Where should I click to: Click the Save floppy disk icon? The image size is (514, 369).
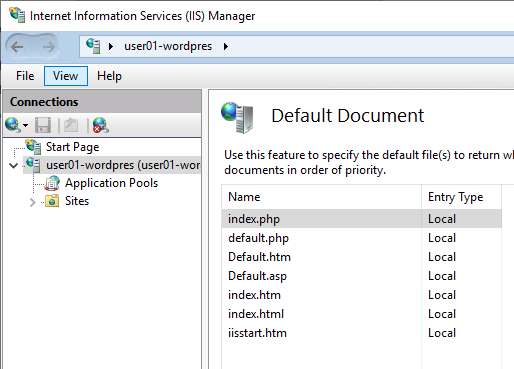[x=43, y=125]
